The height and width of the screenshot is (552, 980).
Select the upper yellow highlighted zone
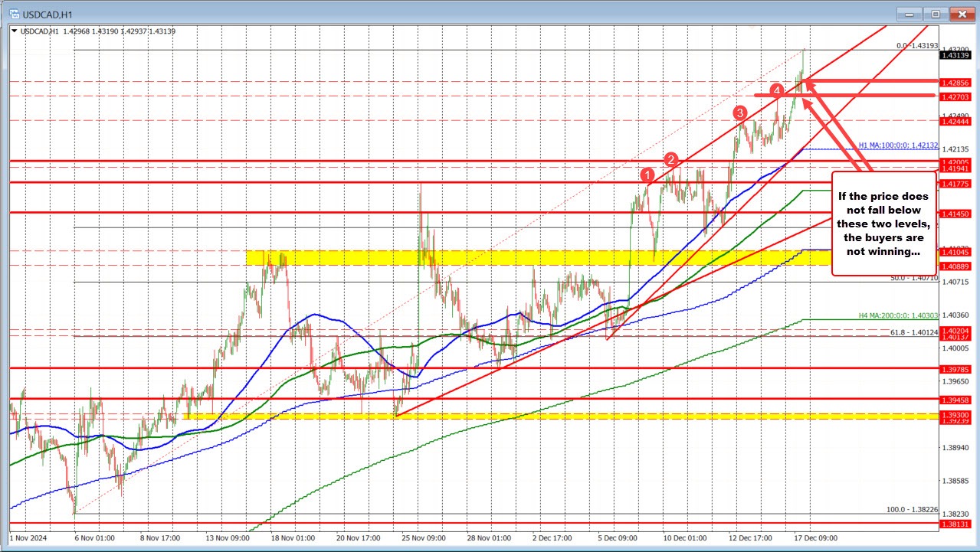point(460,256)
